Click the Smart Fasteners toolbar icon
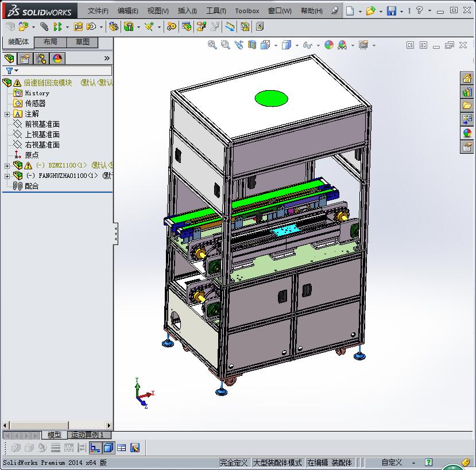Viewport: 476px width, 470px height. point(78,27)
